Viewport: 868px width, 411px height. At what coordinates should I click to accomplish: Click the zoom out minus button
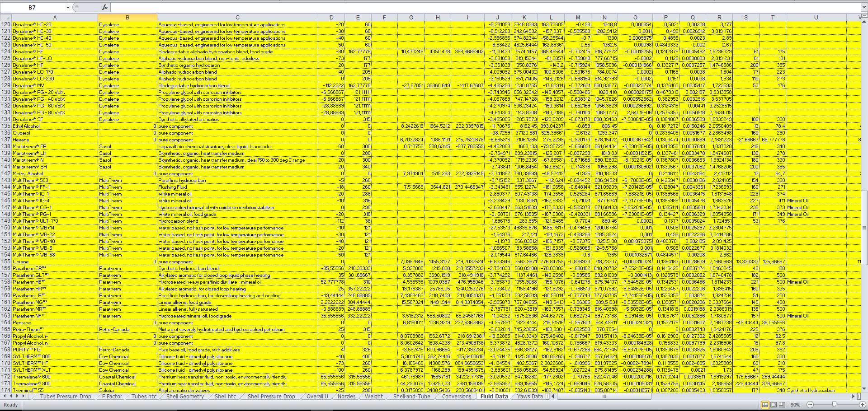pyautogui.click(x=810, y=405)
